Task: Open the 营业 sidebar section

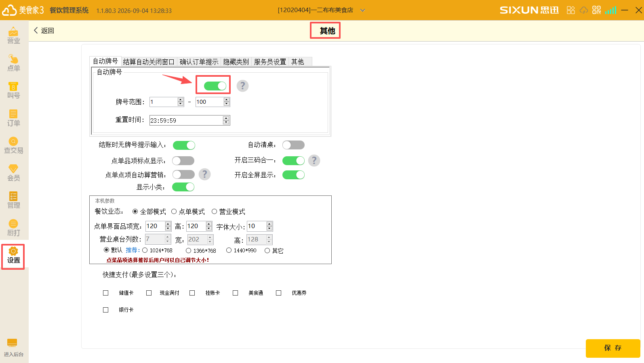Action: pos(14,36)
